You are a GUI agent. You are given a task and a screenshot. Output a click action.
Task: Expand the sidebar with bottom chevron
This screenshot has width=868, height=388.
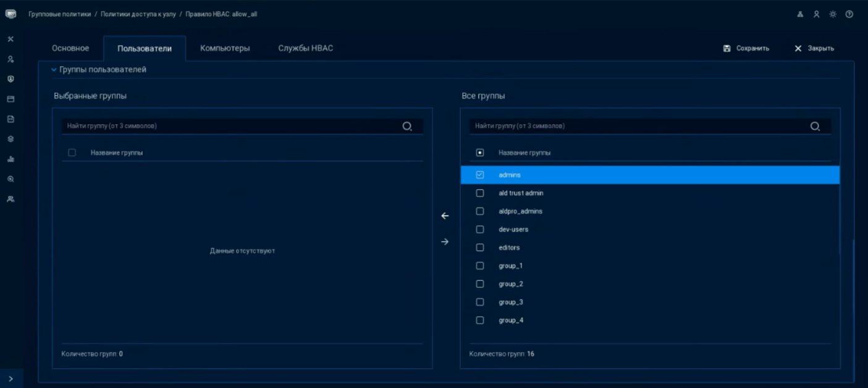(11, 379)
